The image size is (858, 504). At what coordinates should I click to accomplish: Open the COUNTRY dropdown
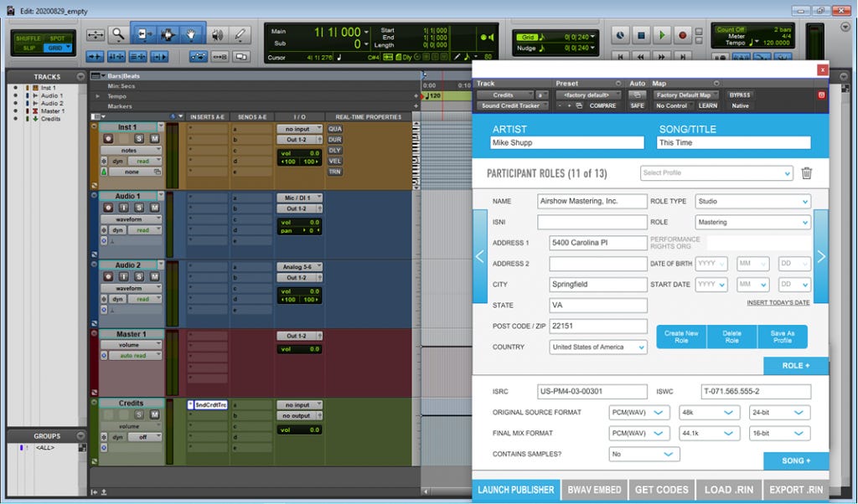598,347
